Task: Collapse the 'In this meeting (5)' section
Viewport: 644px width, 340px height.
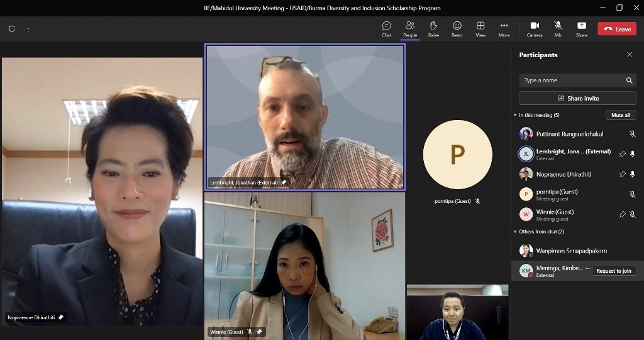Action: (x=515, y=116)
